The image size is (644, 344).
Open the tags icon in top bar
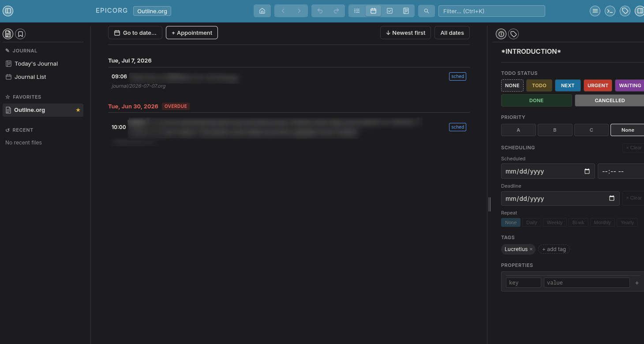click(625, 11)
